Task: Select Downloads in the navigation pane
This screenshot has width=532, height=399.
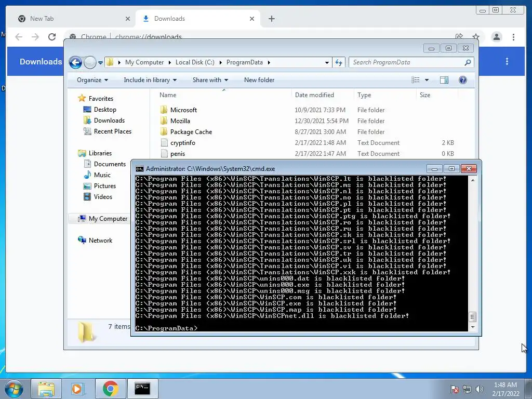Action: pyautogui.click(x=109, y=121)
